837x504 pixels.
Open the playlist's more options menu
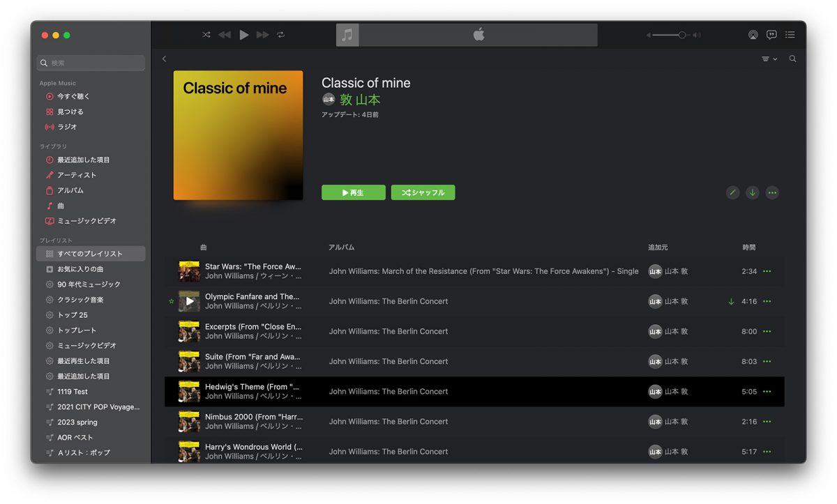click(x=772, y=192)
